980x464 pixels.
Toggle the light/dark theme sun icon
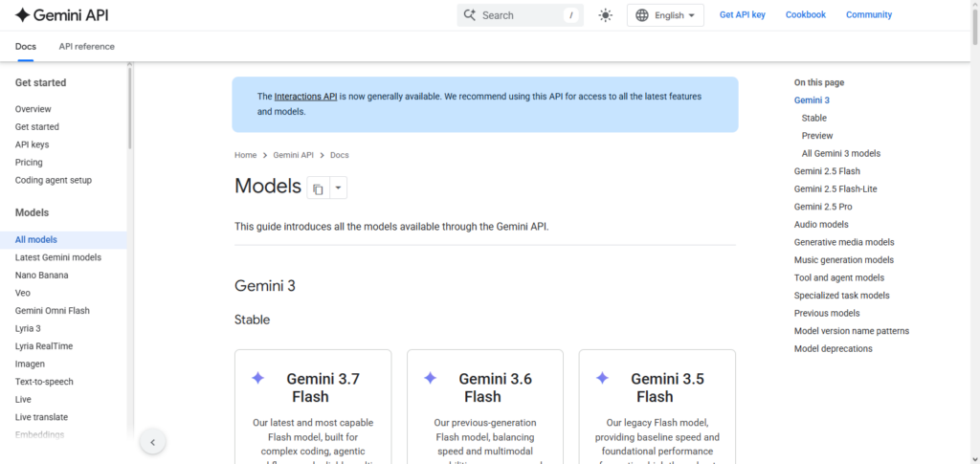605,15
